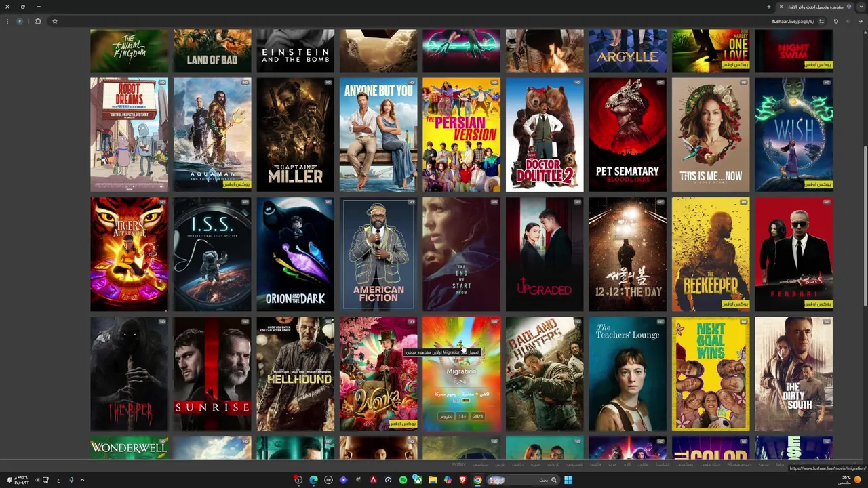Bookmark this page with the star icon

click(55, 21)
